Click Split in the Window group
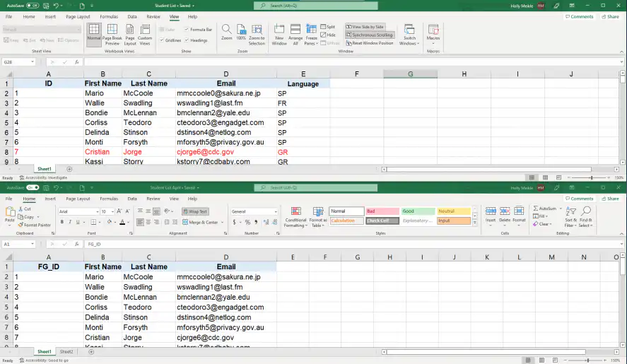This screenshot has width=627, height=364. coord(328,27)
